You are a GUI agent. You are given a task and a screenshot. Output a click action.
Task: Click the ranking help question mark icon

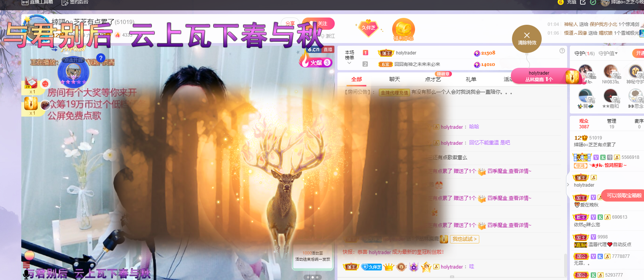click(x=562, y=51)
